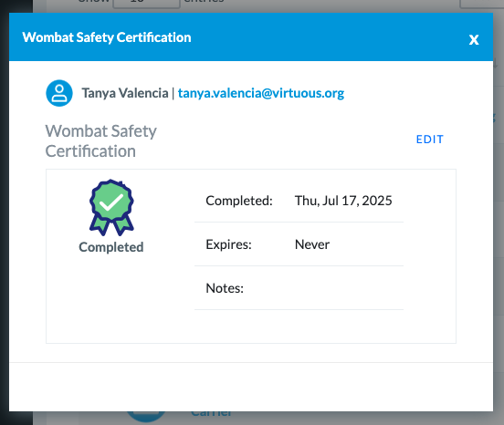Click the Completed: field label
The width and height of the screenshot is (504, 425).
point(239,201)
